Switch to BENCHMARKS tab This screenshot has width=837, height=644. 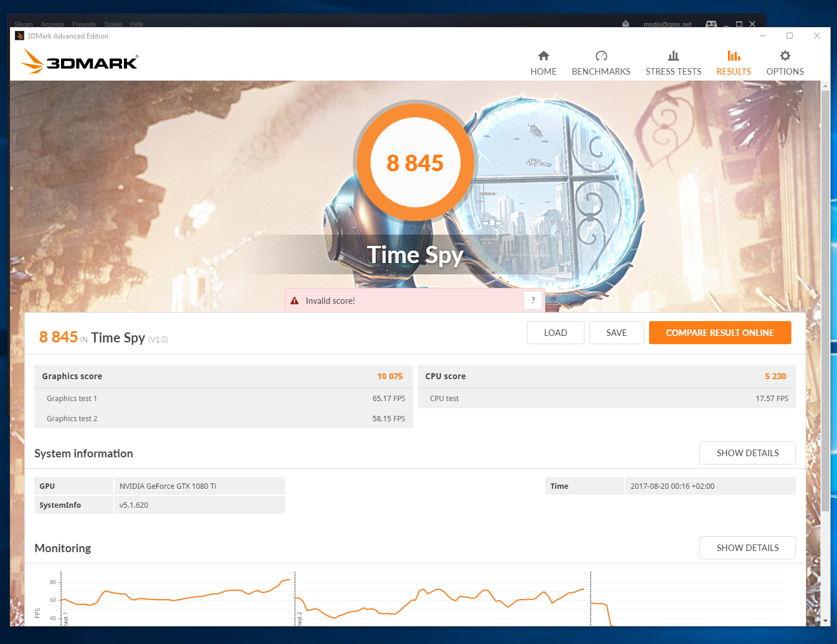(601, 63)
